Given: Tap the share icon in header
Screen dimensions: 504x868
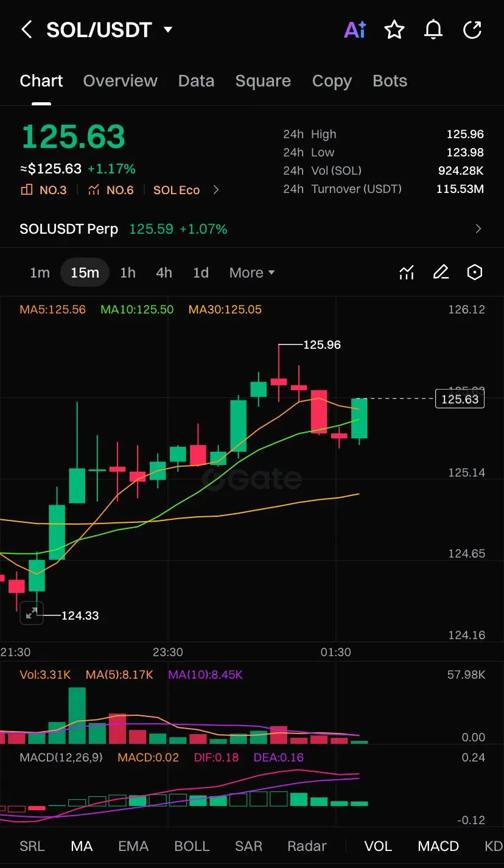Looking at the screenshot, I should [472, 29].
